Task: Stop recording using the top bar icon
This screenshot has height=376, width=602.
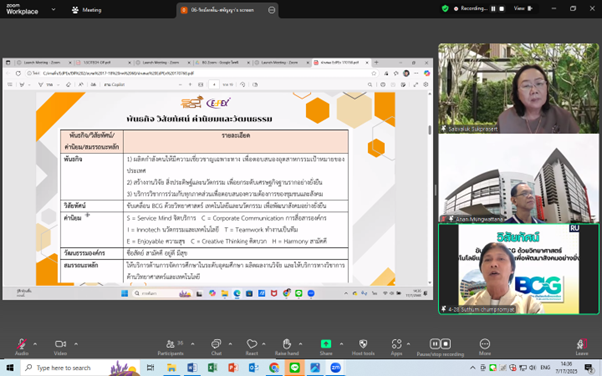Action: click(501, 8)
